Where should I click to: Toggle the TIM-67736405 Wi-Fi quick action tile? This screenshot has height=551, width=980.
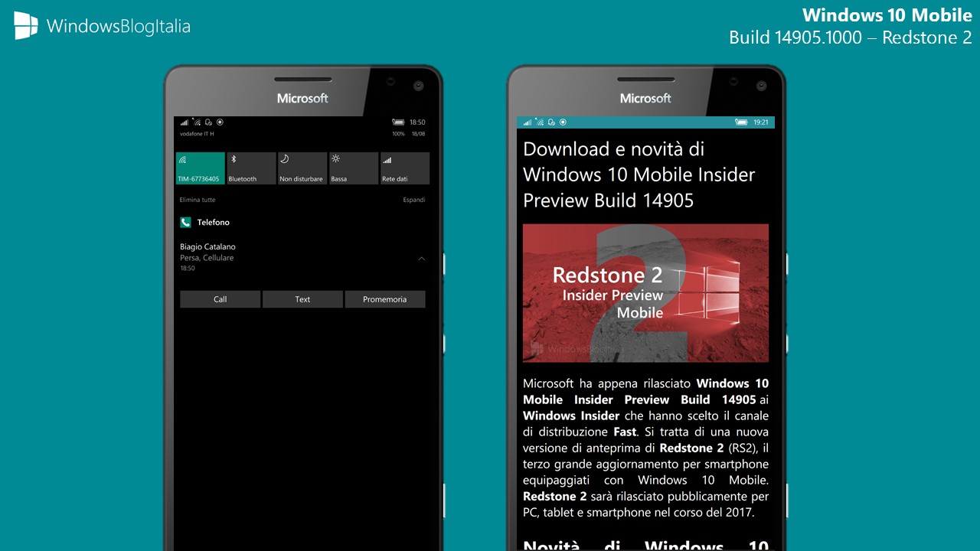[x=200, y=168]
